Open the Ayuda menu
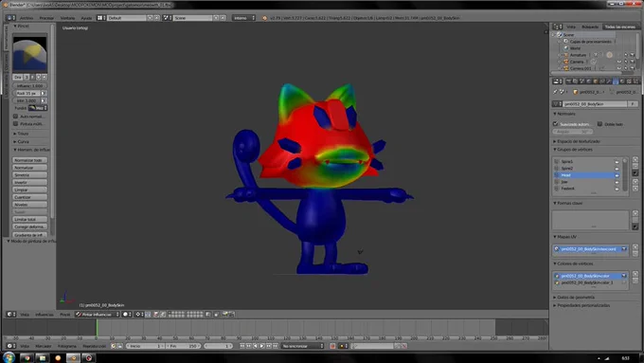 coord(86,18)
